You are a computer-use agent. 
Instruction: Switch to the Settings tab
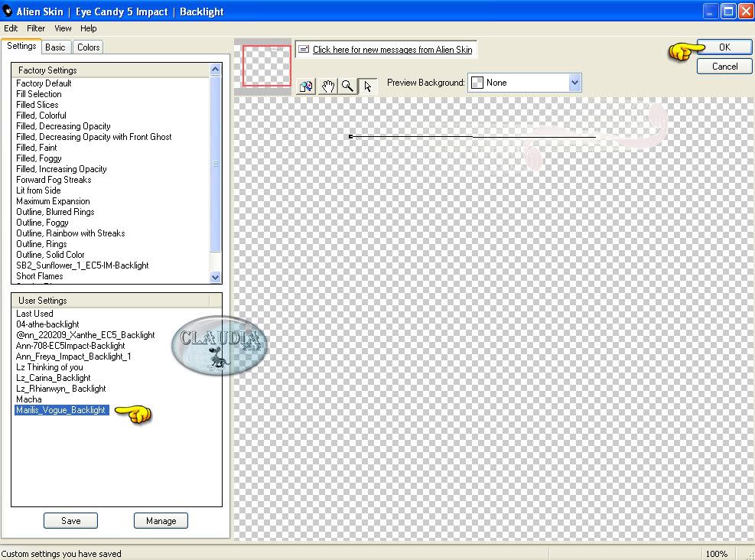pyautogui.click(x=21, y=46)
